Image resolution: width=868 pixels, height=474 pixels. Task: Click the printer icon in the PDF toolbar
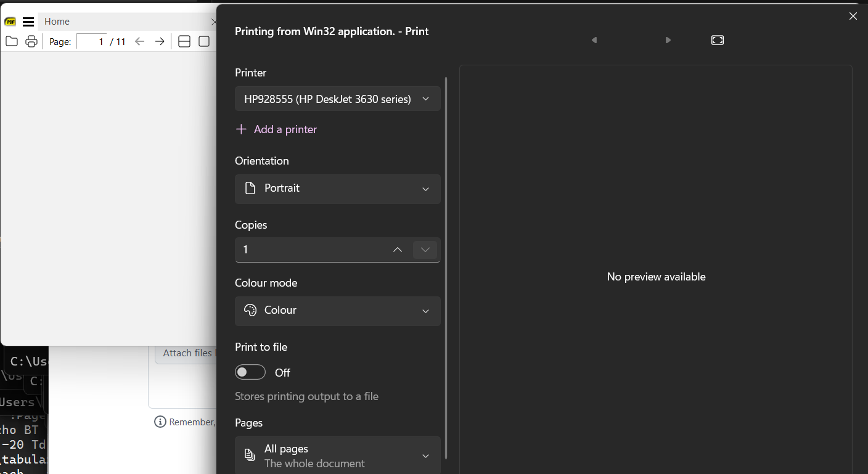(31, 41)
